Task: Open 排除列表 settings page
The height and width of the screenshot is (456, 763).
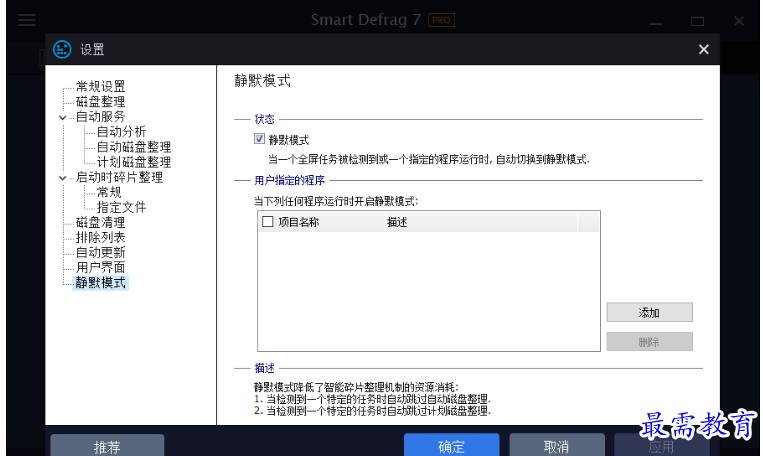Action: click(101, 237)
